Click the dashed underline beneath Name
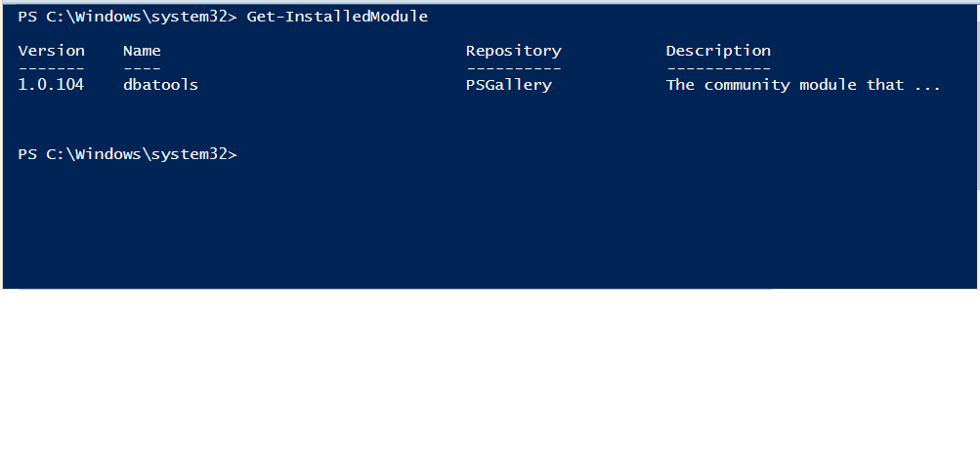This screenshot has width=980, height=449. click(x=142, y=68)
